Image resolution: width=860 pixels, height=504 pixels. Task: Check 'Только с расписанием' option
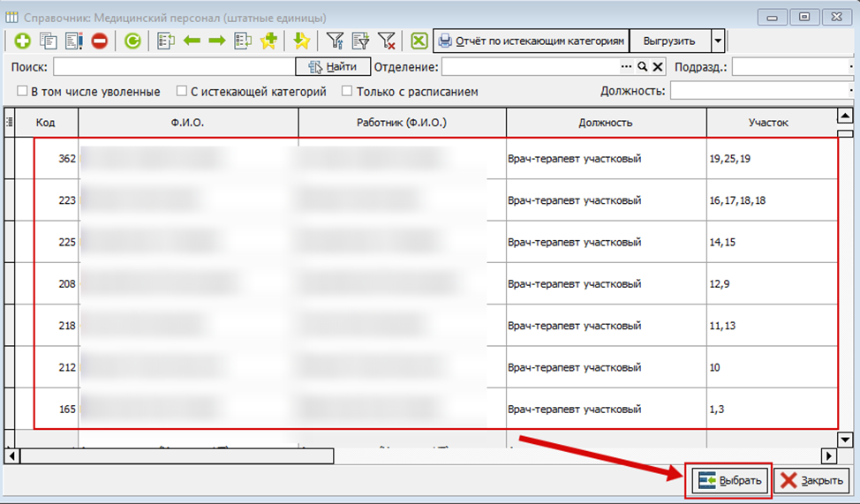click(x=347, y=91)
